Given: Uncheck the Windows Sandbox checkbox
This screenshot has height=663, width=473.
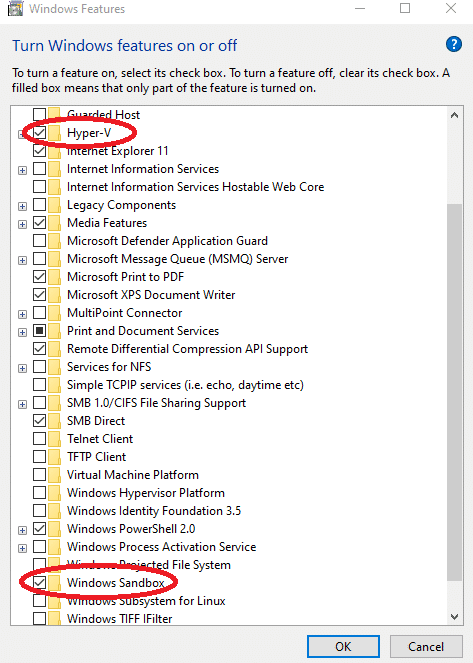Looking at the screenshot, I should pyautogui.click(x=39, y=583).
